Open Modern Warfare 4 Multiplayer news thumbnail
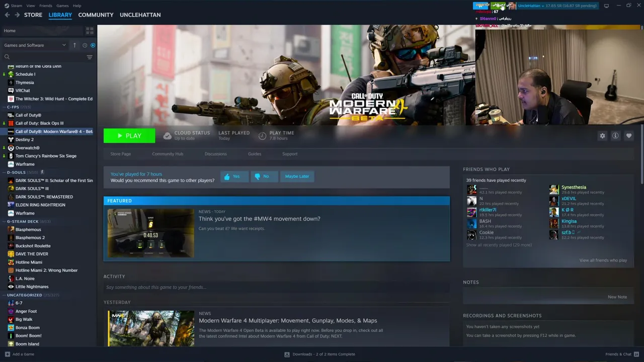644x362 pixels. point(151,328)
